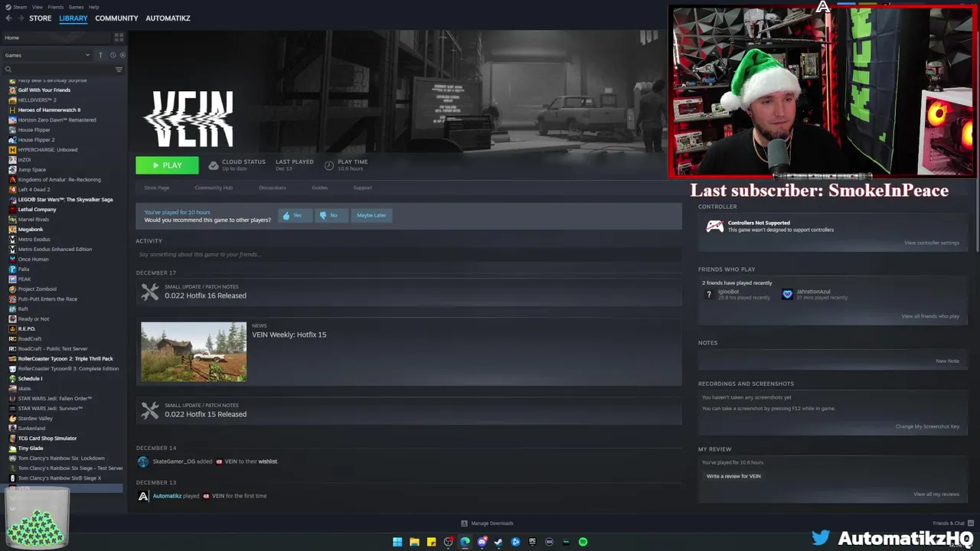Open friend iglooBoi's entry
The height and width of the screenshot is (551, 980).
(737, 294)
